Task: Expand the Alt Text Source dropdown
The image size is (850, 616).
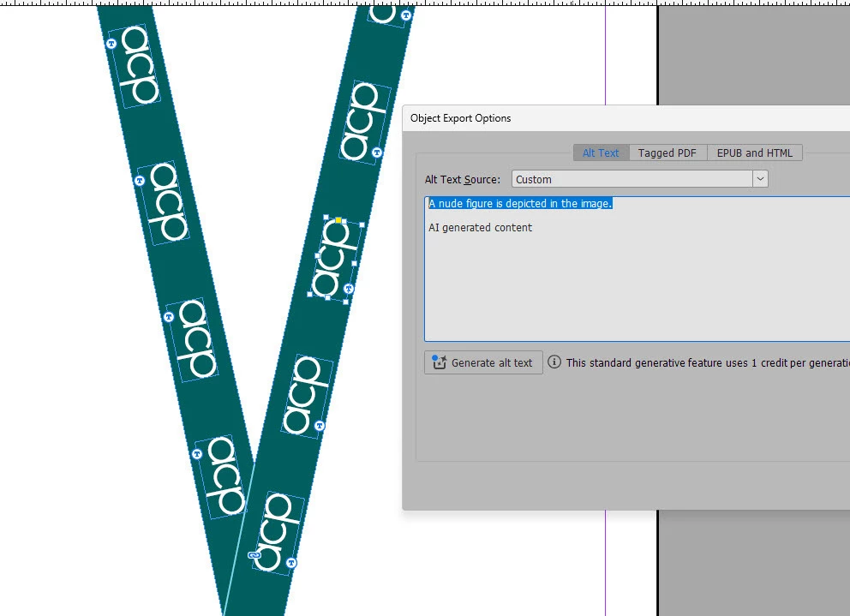Action: [x=640, y=179]
